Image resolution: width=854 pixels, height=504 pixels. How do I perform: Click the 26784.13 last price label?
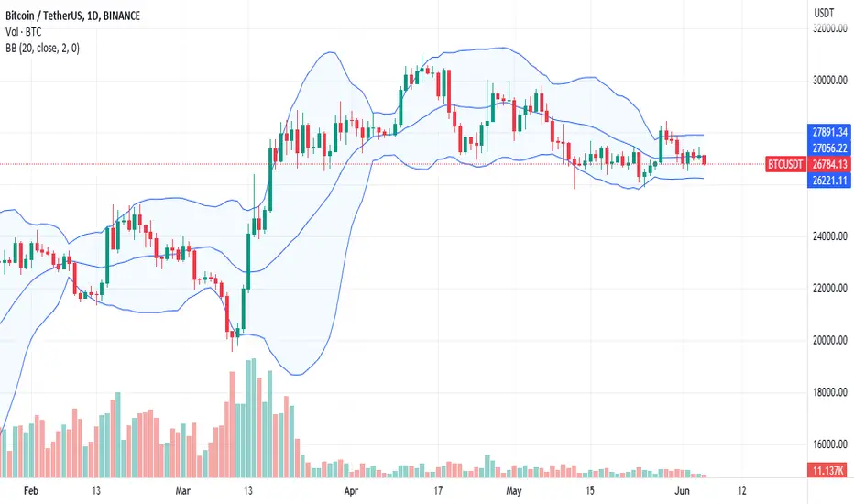829,164
